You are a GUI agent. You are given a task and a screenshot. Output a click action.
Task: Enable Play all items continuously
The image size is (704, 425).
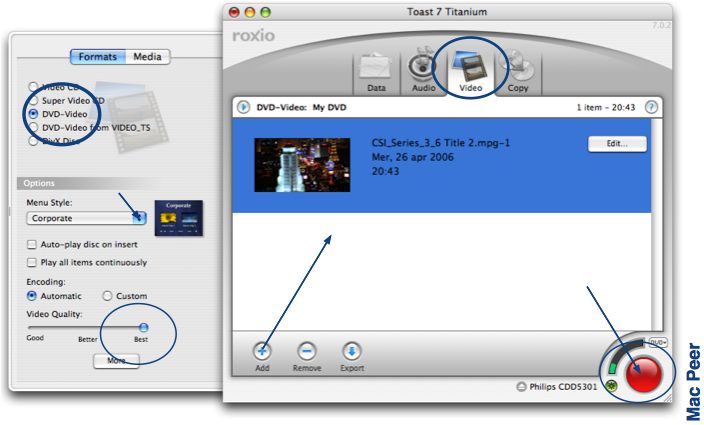[x=31, y=263]
